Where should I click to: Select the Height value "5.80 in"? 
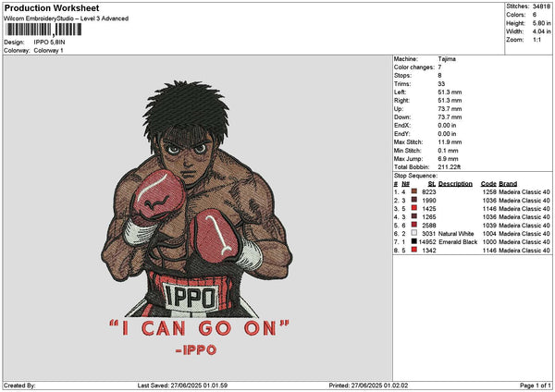541,23
